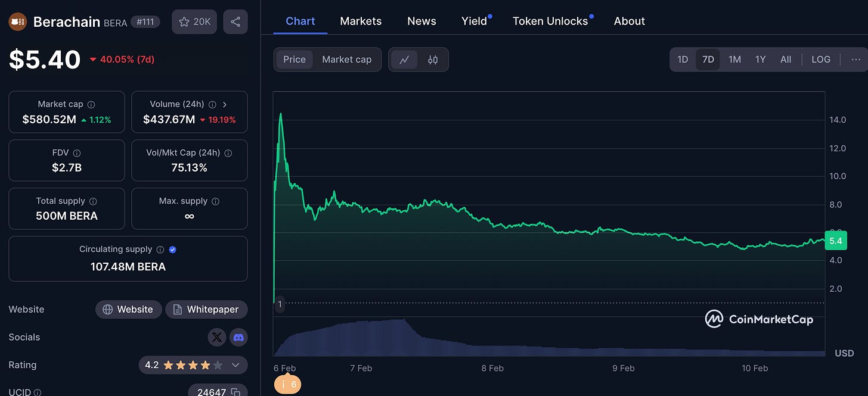Click the CoinMarketCap logo on chart
The height and width of the screenshot is (396, 868).
pos(759,319)
